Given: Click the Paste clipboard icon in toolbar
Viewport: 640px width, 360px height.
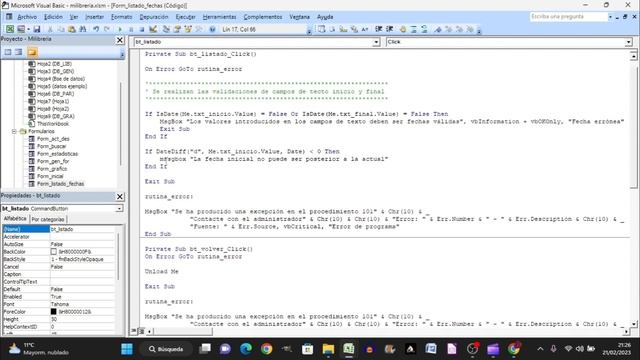Looking at the screenshot, I should point(72,29).
